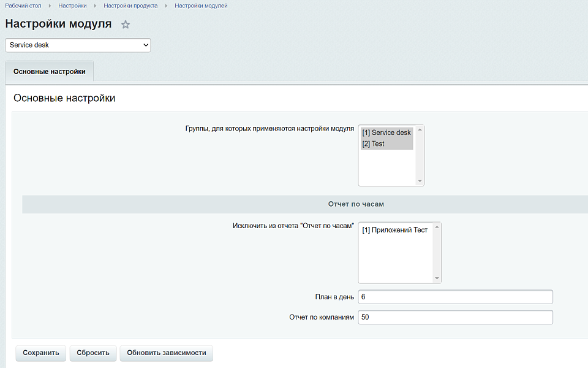Click the down scroll arrow on groups list
Viewport: 588px width, 368px height.
pos(419,181)
